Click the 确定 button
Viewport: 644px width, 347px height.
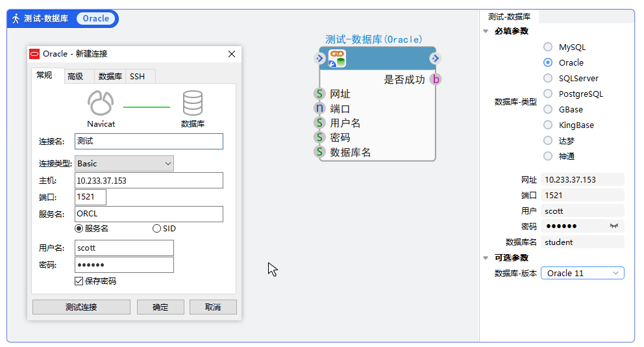160,307
